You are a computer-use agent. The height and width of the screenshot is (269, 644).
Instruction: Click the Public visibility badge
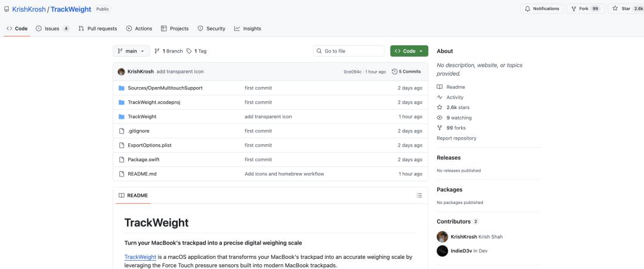(x=103, y=9)
